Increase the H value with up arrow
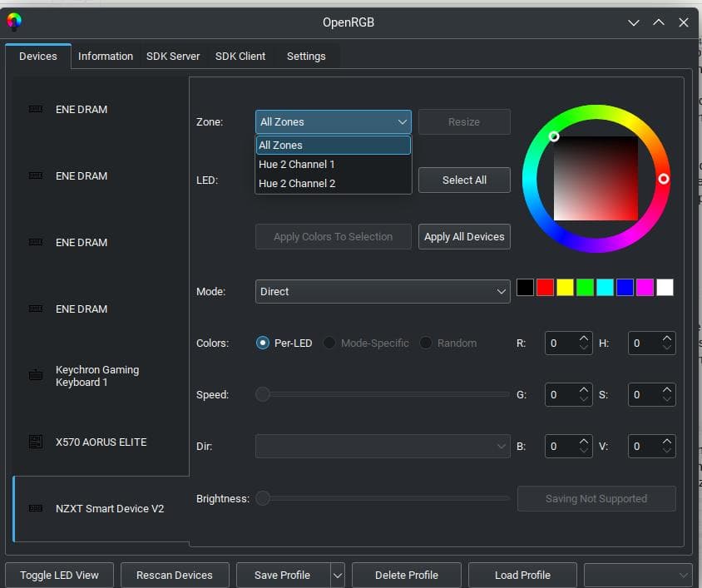Screen dimensions: 702x588 (667, 338)
